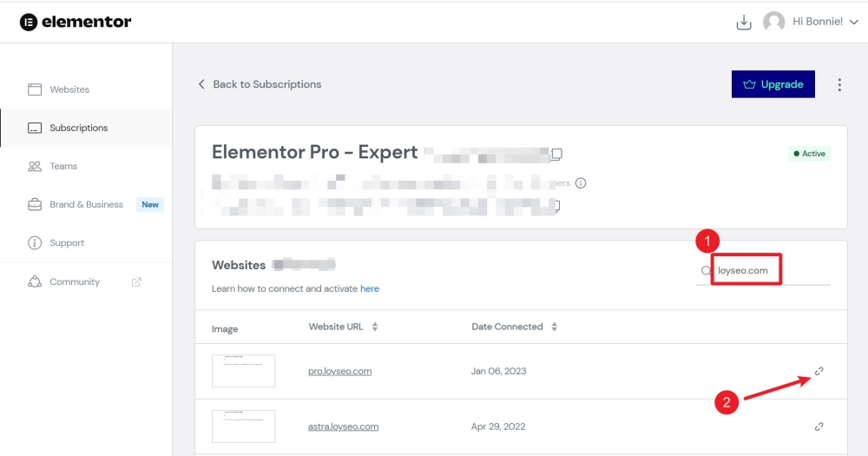
Task: Click the search magnifier icon
Action: pos(706,270)
